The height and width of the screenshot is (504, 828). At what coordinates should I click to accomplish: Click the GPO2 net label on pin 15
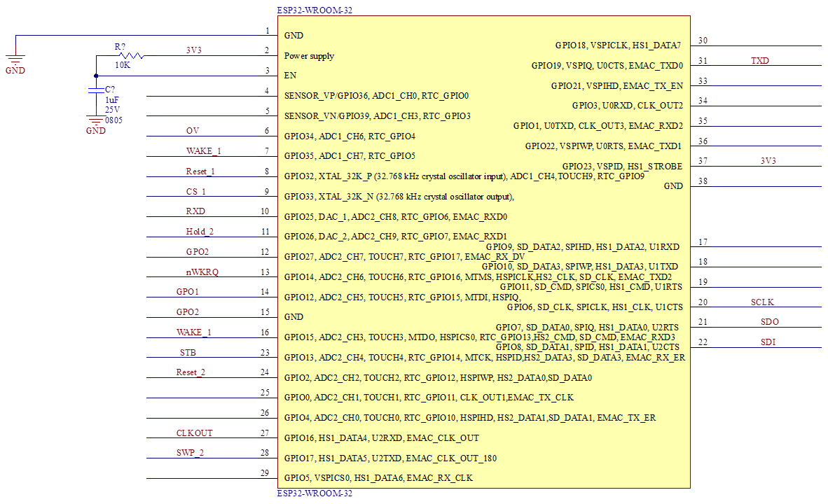(x=188, y=312)
